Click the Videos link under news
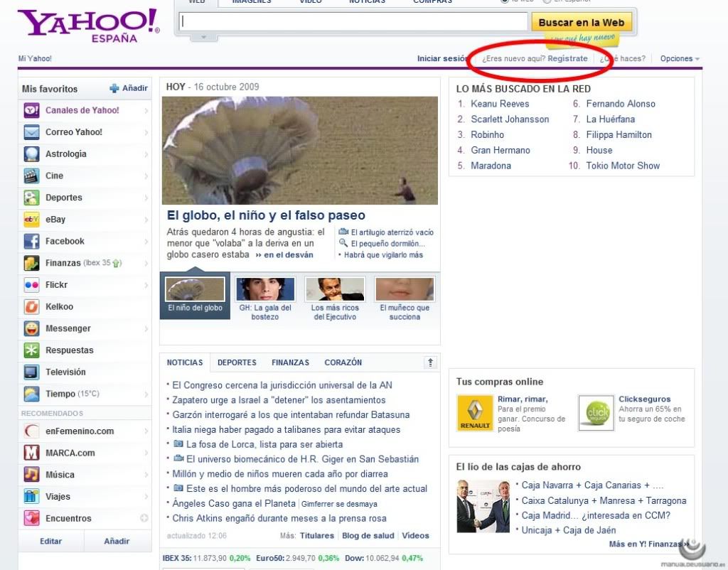728x570 pixels. click(415, 536)
